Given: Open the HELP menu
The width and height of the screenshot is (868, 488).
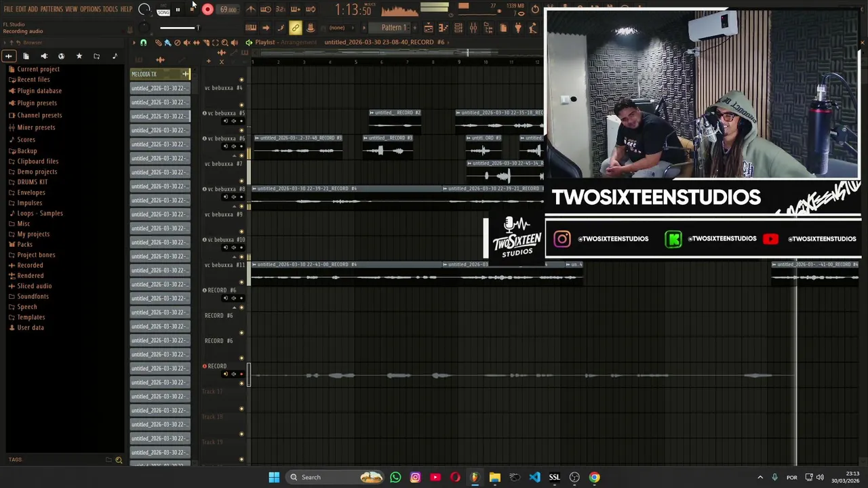Looking at the screenshot, I should coord(126,9).
